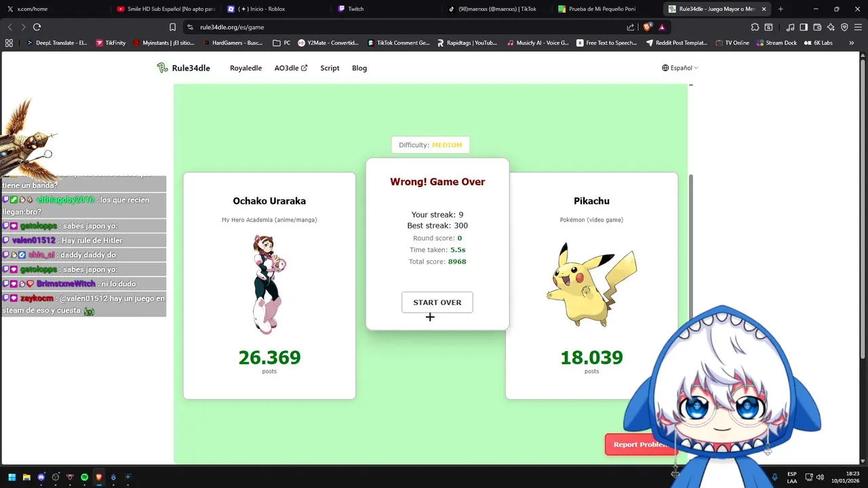Open Brave Rewards triangle icon
Viewport: 868px width, 488px height.
[x=662, y=27]
